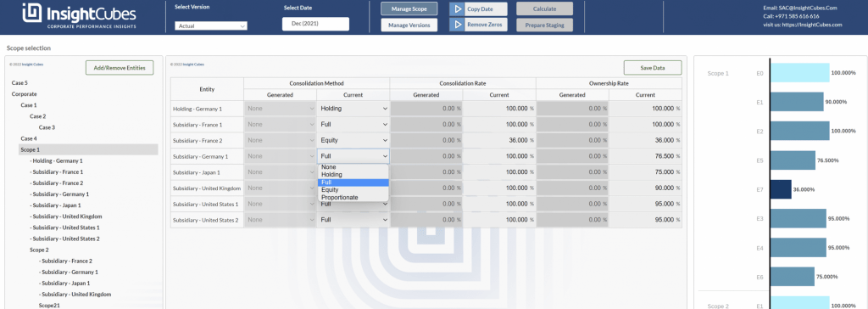Open Current method dropdown for Subsidiary - France 2

tap(353, 140)
